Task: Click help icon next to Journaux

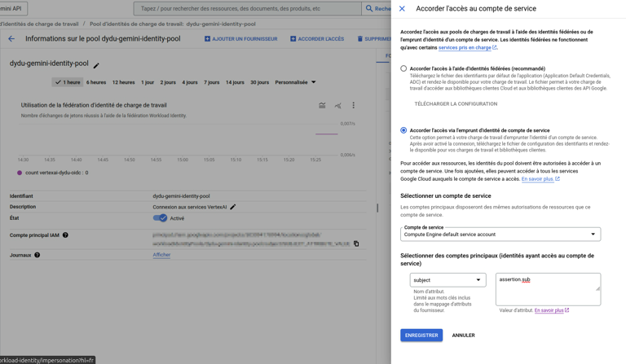Action: (37, 255)
